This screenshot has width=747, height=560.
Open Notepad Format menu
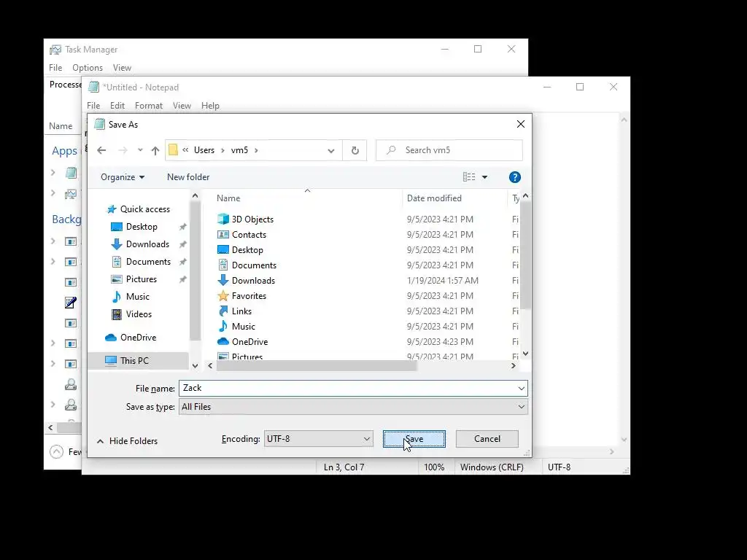point(149,106)
